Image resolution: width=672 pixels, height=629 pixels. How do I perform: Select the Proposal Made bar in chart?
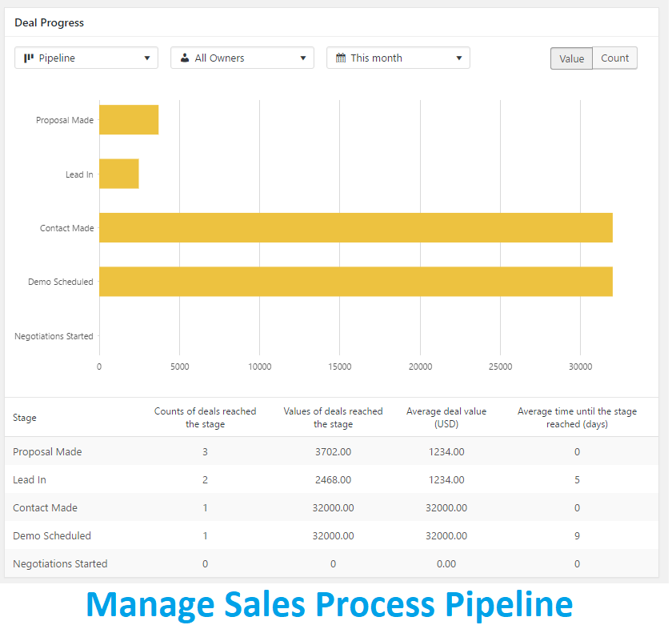[x=129, y=120]
